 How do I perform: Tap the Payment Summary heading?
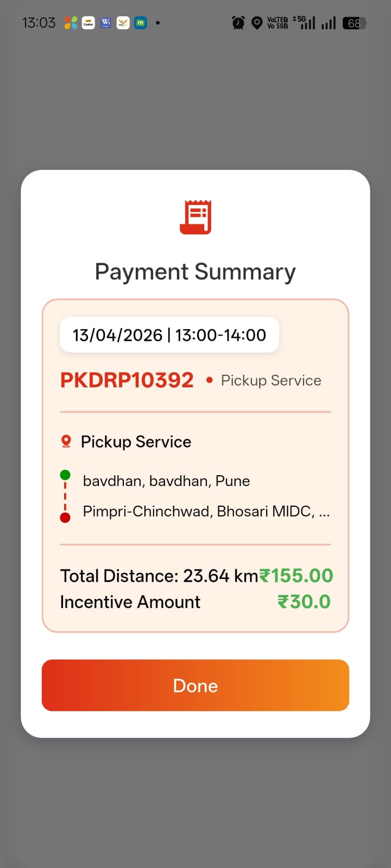[195, 272]
